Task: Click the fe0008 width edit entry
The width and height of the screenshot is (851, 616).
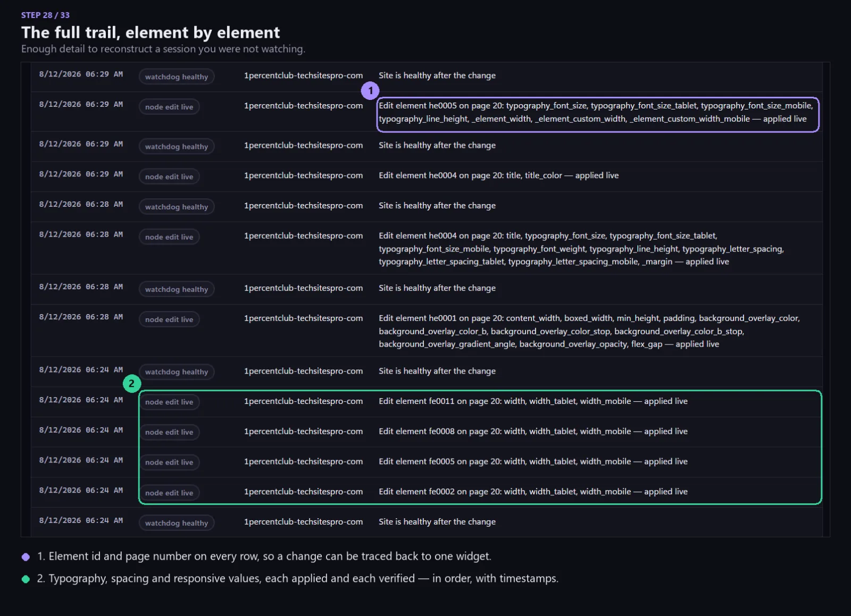Action: click(x=533, y=431)
